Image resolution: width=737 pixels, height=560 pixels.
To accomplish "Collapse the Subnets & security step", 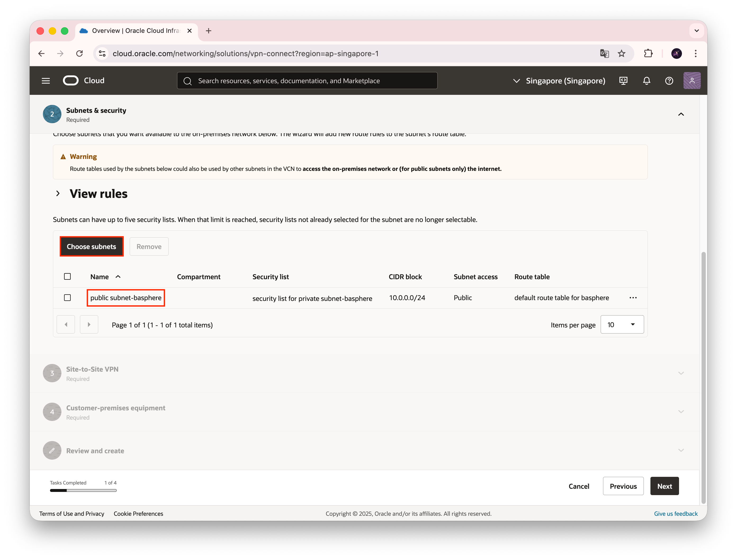I will pos(681,114).
